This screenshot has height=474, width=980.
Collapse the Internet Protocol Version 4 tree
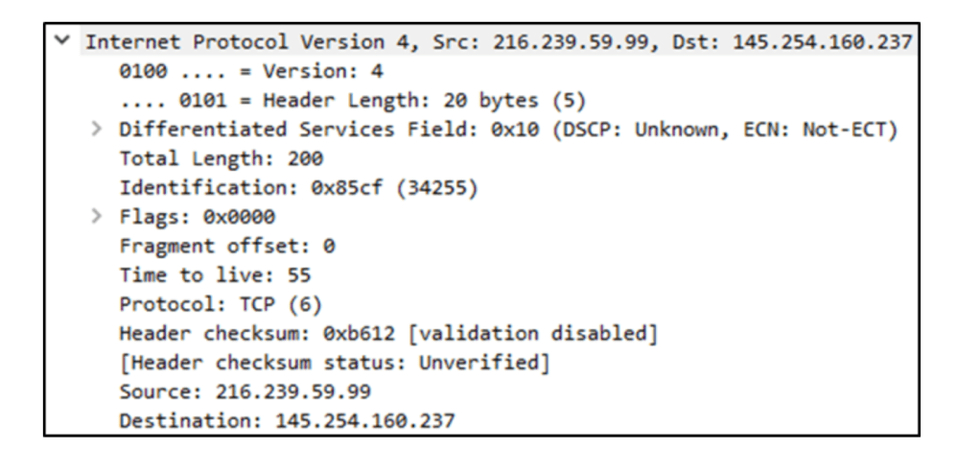click(x=61, y=43)
